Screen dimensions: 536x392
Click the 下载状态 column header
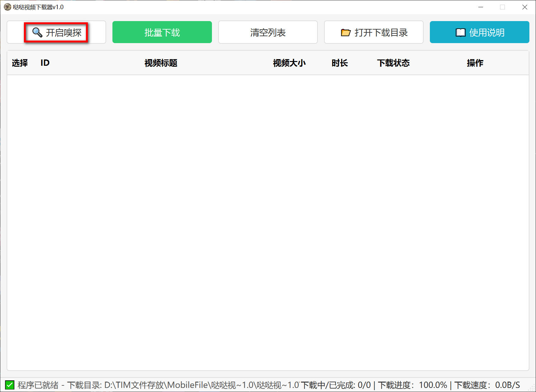tap(393, 63)
